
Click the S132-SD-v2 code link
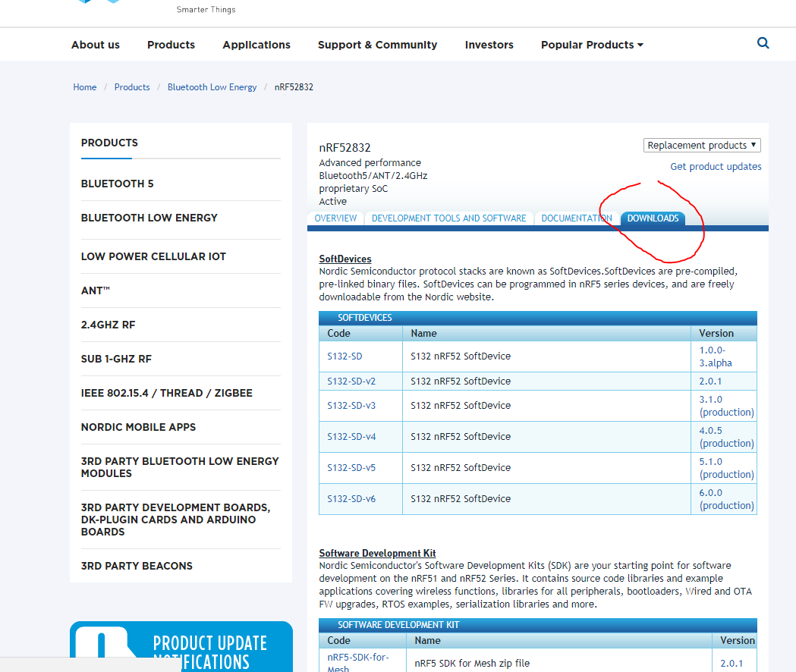coord(351,382)
